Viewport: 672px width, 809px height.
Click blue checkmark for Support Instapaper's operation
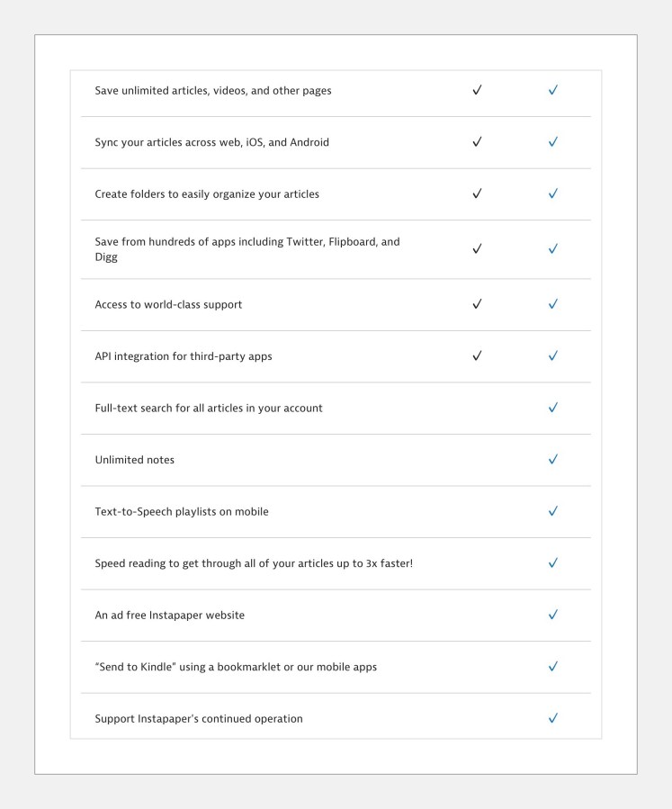[x=553, y=718]
